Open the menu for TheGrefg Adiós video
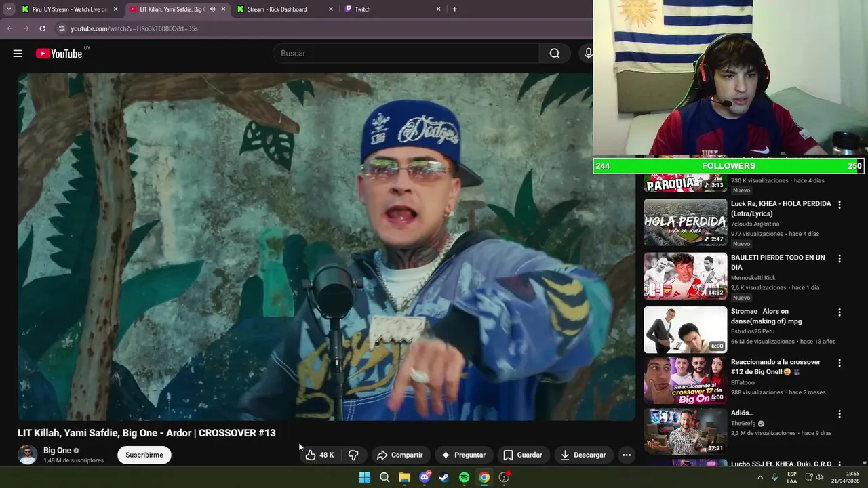868x488 pixels. [840, 414]
